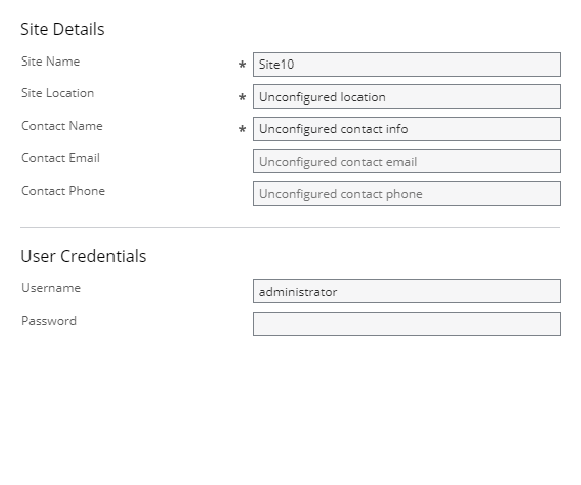Image resolution: width=581 pixels, height=485 pixels.
Task: Click the asterisk next to Site Location
Action: (x=242, y=97)
